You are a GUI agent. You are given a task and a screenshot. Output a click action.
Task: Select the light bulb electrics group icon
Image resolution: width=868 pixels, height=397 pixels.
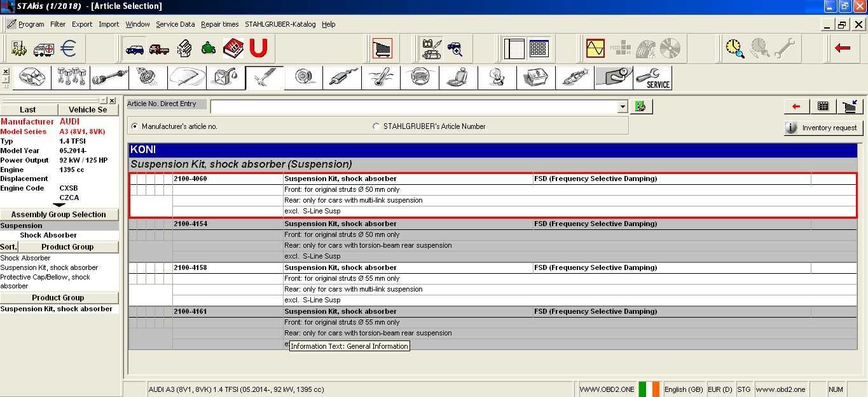497,77
